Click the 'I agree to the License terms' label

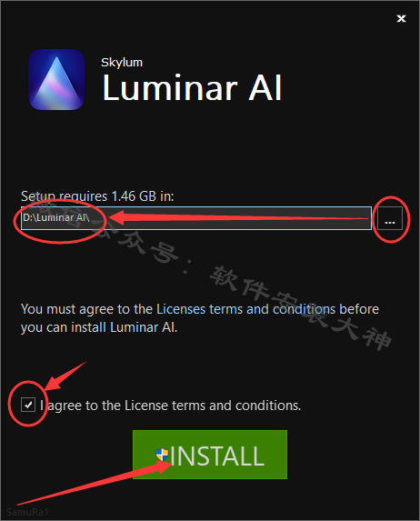point(171,406)
